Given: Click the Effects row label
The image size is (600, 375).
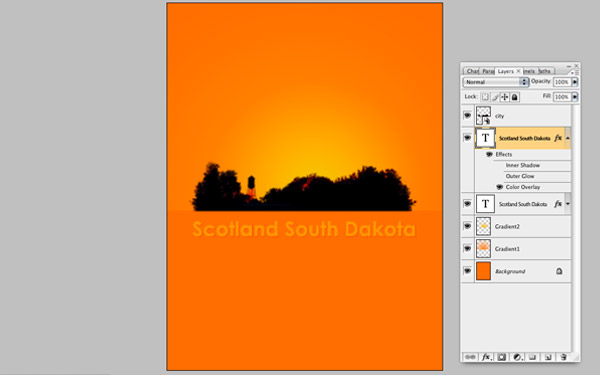Looking at the screenshot, I should pos(504,154).
